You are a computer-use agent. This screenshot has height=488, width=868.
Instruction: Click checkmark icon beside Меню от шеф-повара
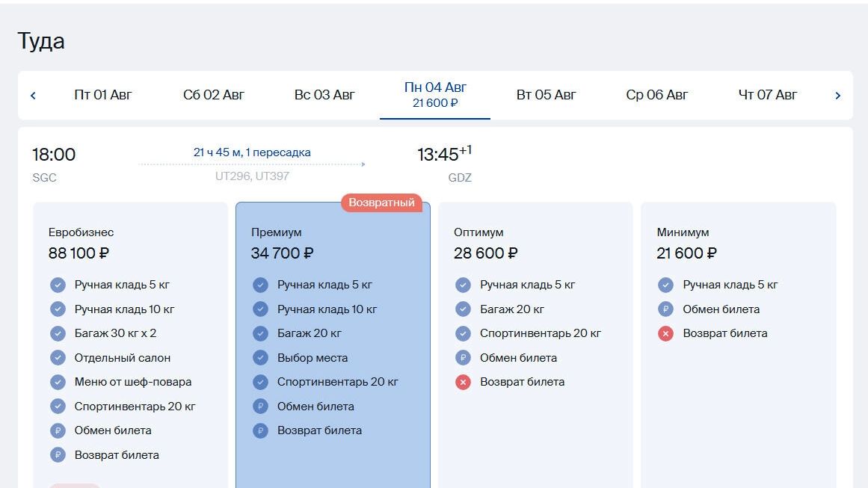coord(58,382)
